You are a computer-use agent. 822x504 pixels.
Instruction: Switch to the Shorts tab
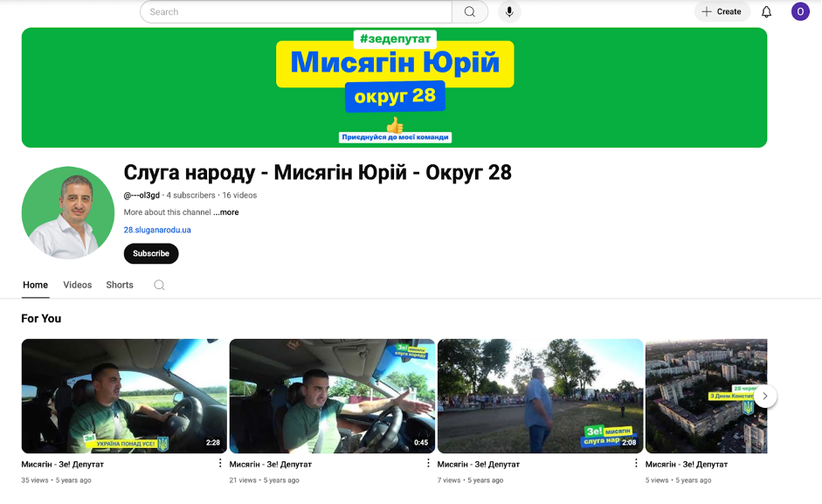[x=120, y=285]
